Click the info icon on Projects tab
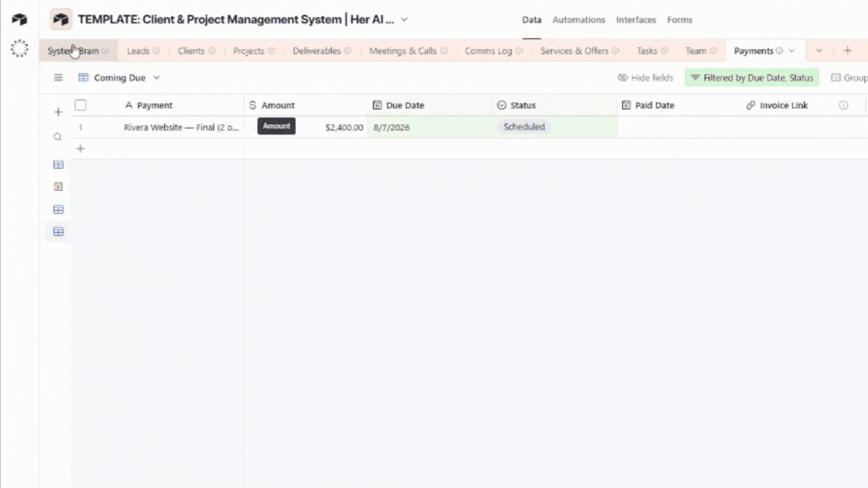This screenshot has width=868, height=488. (x=271, y=51)
